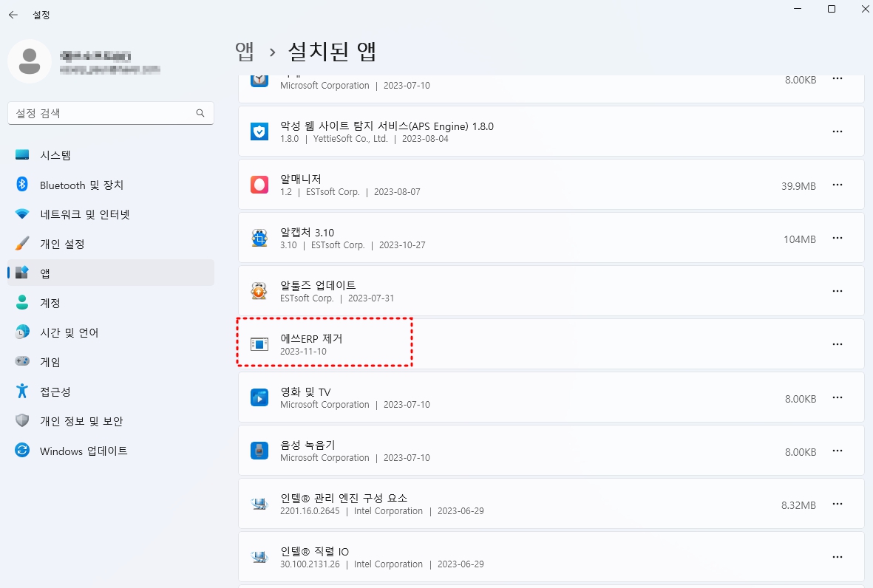Click the 인텔 직렬 IO app icon
The width and height of the screenshot is (873, 588).
(259, 558)
